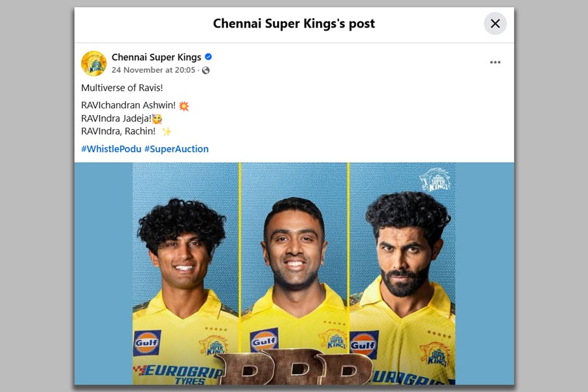Viewport: 588px width, 392px height.
Task: Click the sparkles emoji after RAVIndra, Rachin
Action: point(167,132)
